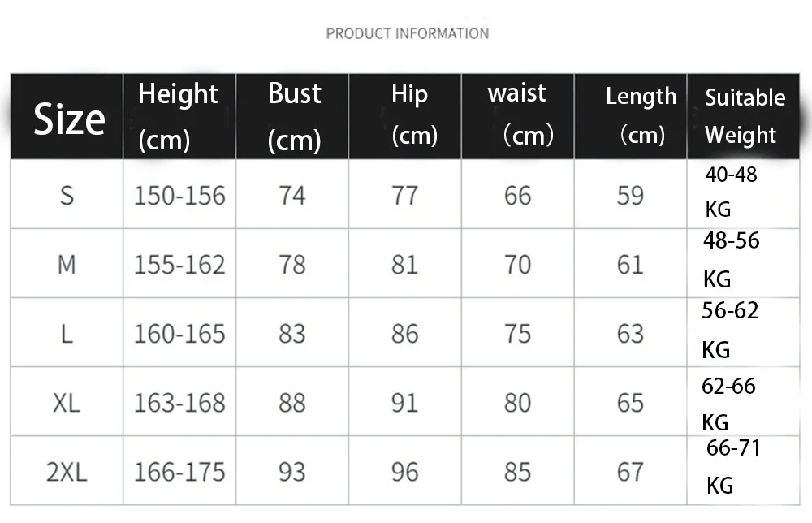Select bust value 83 in L row
Screen dimensions: 812x523
pos(292,334)
